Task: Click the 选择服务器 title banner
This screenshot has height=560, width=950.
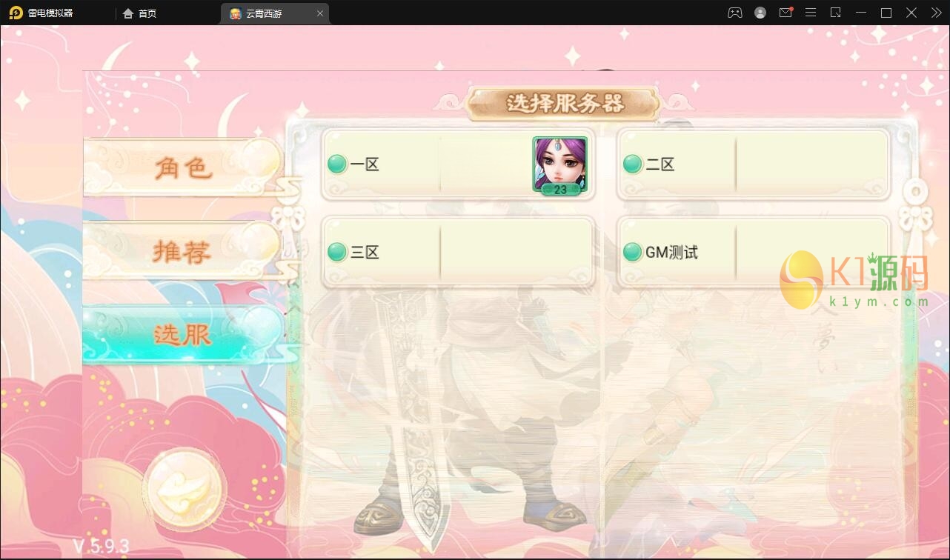Action: [565, 104]
